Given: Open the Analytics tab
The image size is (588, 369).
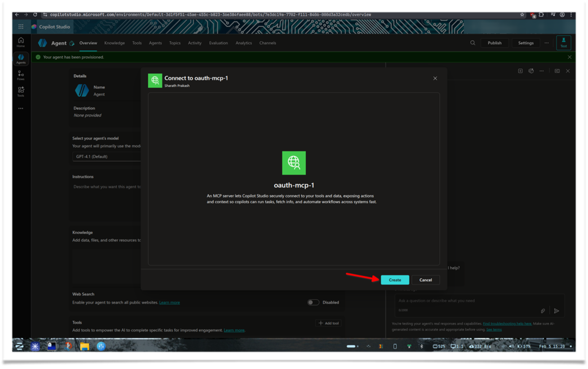Looking at the screenshot, I should (244, 43).
